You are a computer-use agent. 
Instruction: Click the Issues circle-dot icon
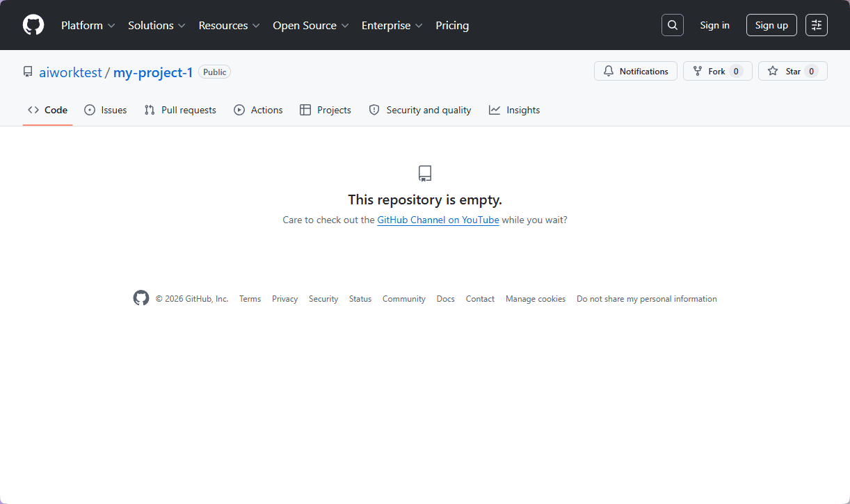coord(90,110)
